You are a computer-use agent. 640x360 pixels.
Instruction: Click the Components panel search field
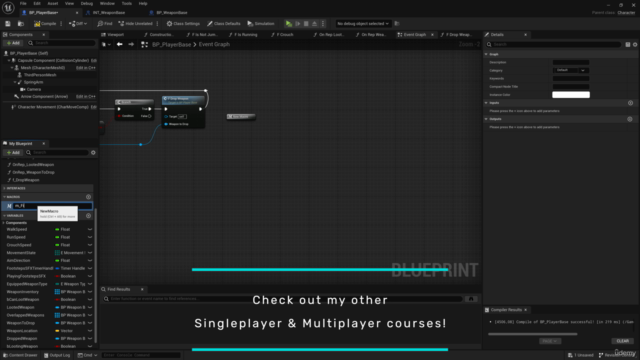point(61,43)
